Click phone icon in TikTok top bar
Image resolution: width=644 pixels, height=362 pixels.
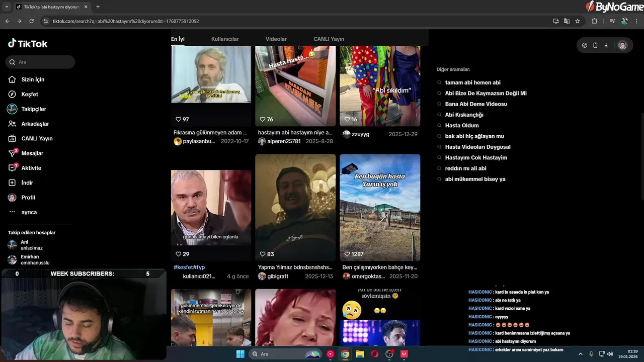click(595, 45)
